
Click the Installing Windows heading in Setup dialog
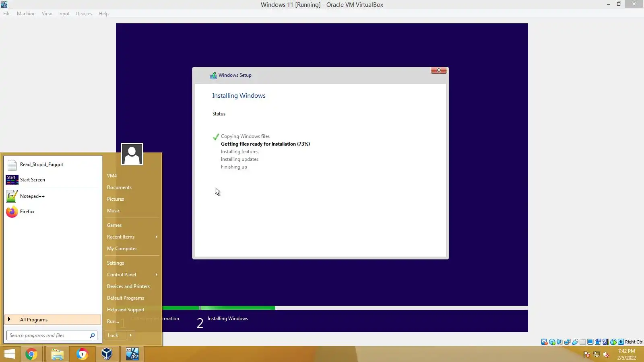[x=239, y=96]
